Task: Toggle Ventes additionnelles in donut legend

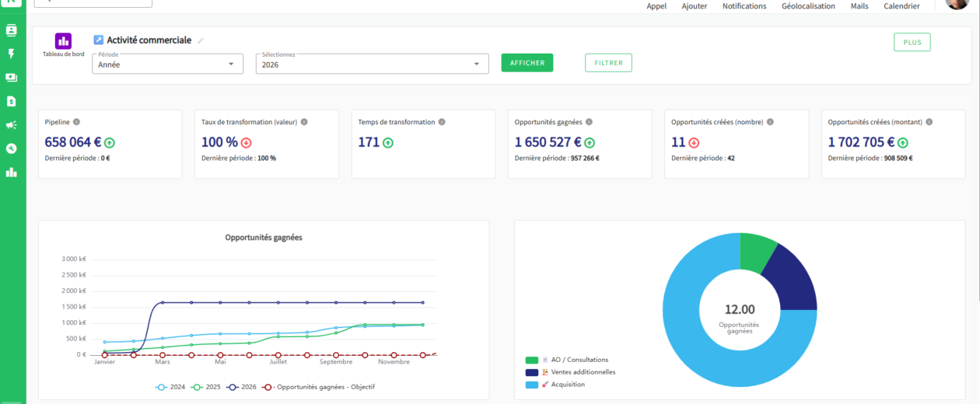Action: click(571, 372)
